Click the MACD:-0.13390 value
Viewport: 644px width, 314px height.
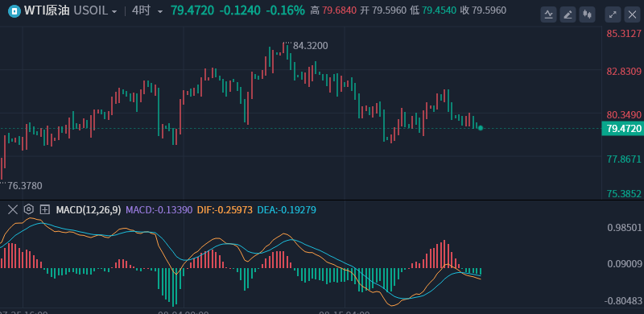point(159,210)
